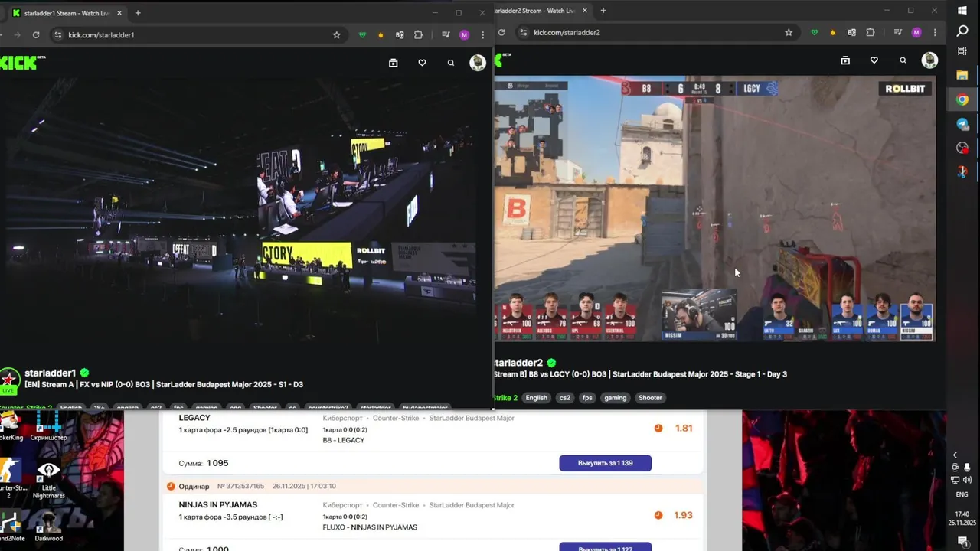Click bet number № 3713537165
The height and width of the screenshot is (551, 980).
point(240,486)
